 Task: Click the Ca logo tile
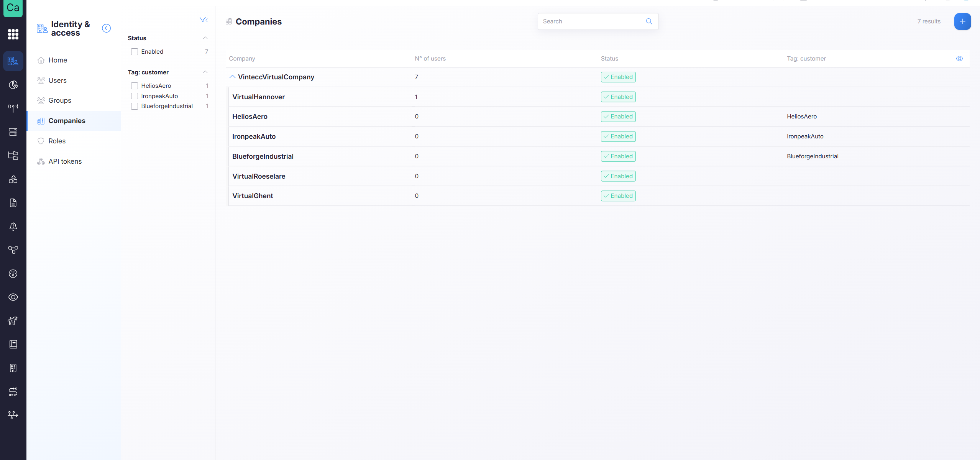13,8
